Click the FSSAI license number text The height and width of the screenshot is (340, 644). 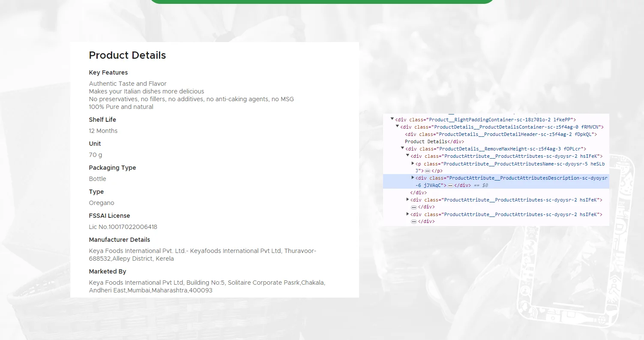click(x=123, y=227)
